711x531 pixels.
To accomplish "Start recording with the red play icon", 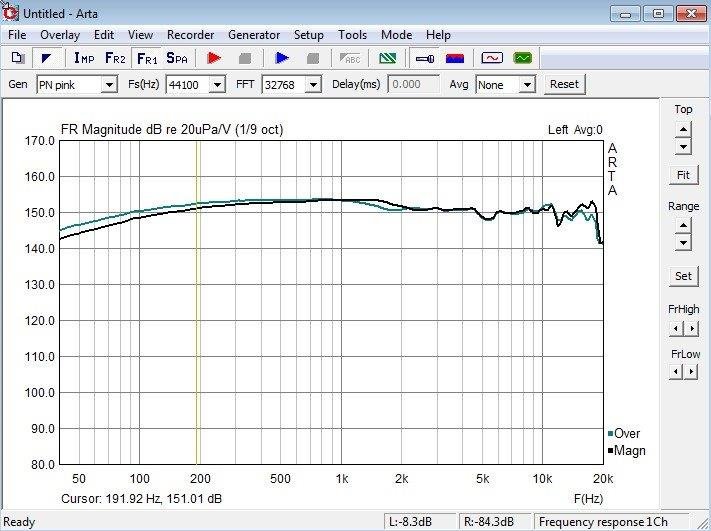I will pyautogui.click(x=214, y=58).
